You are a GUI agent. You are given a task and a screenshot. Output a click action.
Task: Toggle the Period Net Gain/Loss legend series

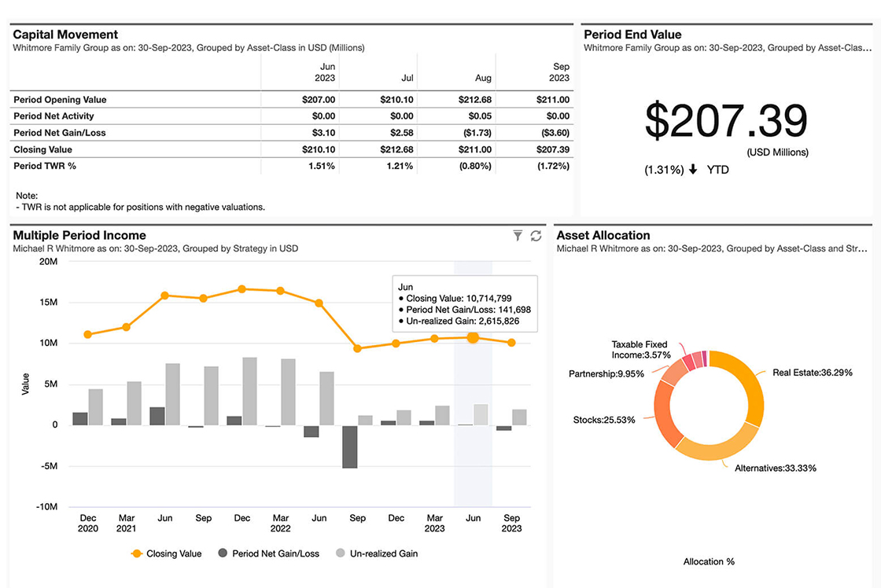(x=268, y=553)
